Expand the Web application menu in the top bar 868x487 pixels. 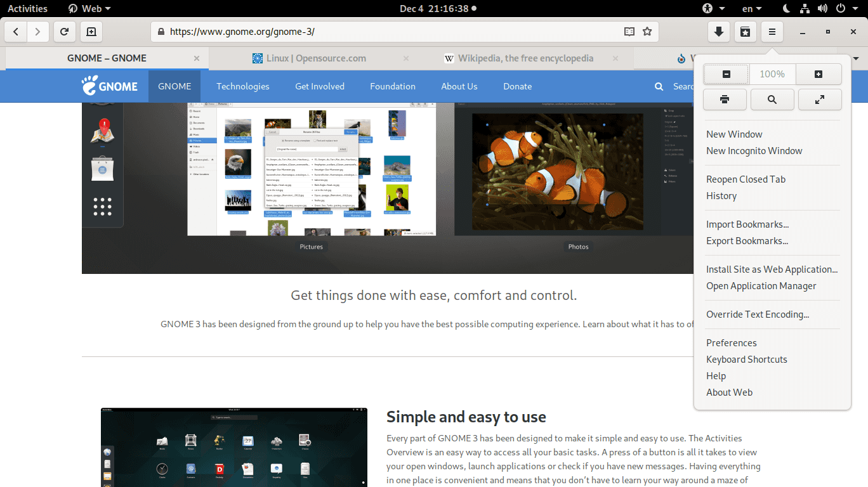point(89,8)
